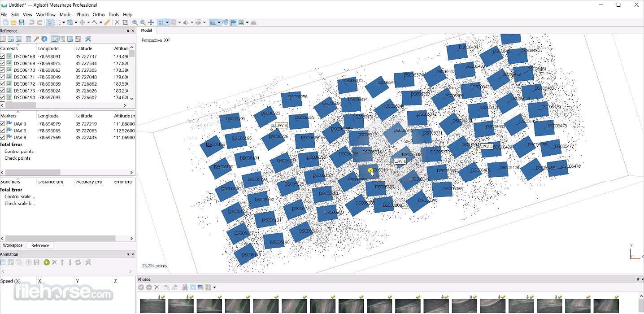644x314 pixels.
Task: Open the Move Region tool dropdown arrow
Action: [x=76, y=22]
